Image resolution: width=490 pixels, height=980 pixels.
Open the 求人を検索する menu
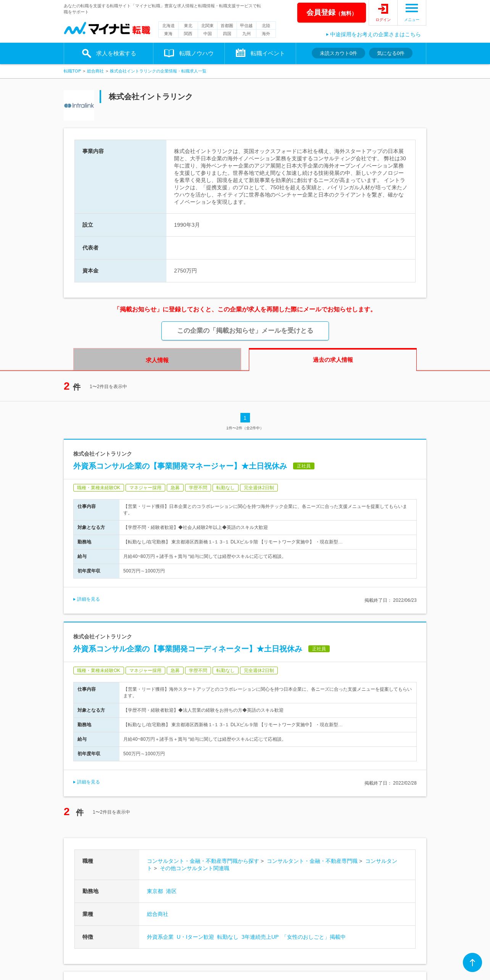click(109, 53)
